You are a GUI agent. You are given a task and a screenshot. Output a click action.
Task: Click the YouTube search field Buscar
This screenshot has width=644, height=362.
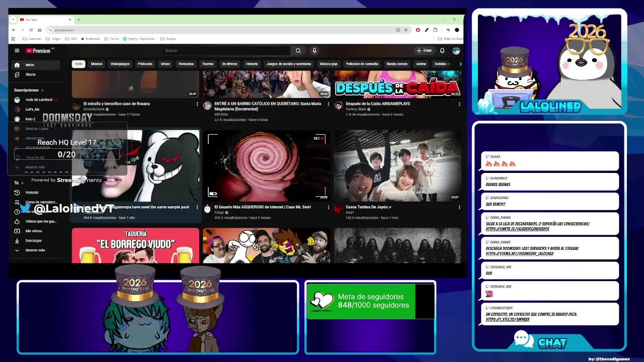226,50
